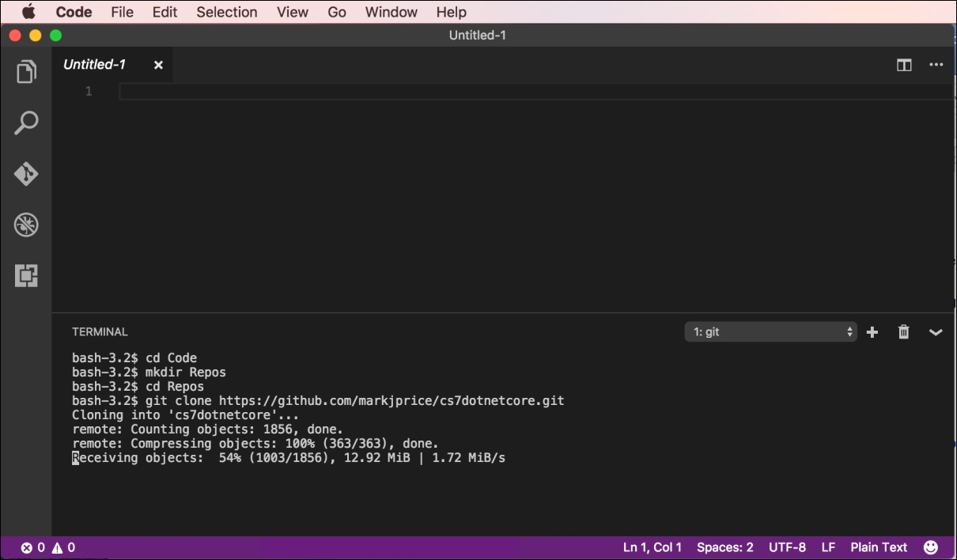Change language mode via 'Plain Text'
957x560 pixels.
(x=879, y=547)
